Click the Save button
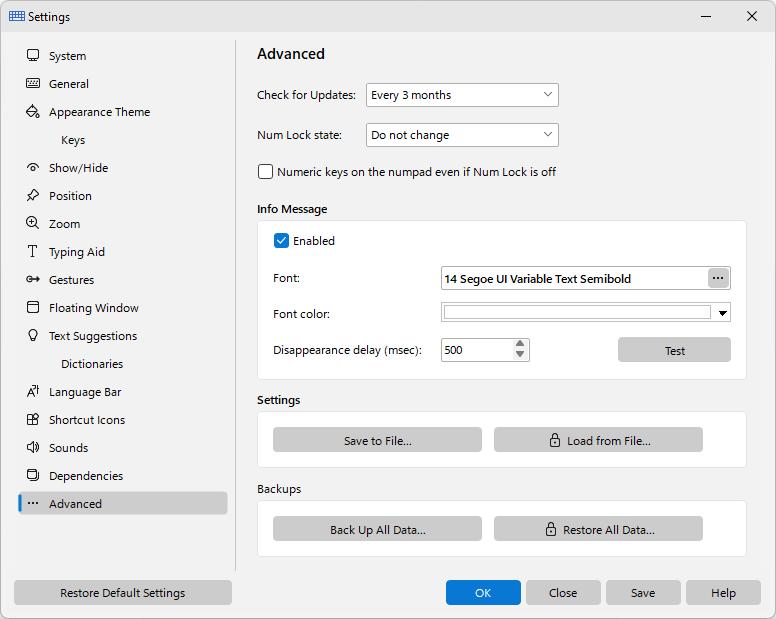Image resolution: width=776 pixels, height=619 pixels. 643,592
